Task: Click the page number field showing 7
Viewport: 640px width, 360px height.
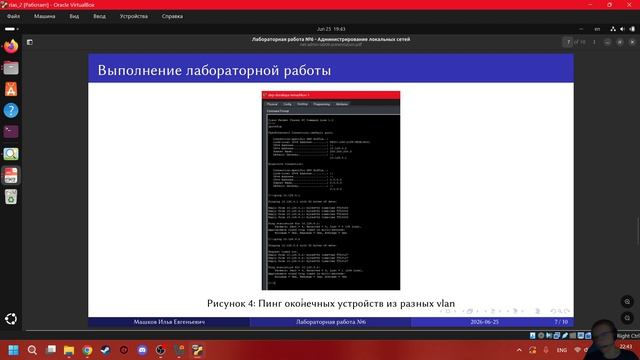Action: point(568,42)
